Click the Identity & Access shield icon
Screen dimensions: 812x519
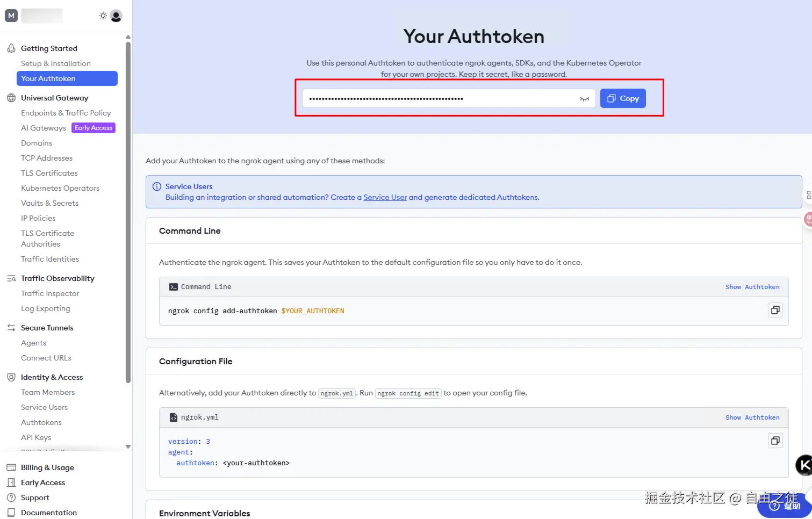(x=11, y=377)
